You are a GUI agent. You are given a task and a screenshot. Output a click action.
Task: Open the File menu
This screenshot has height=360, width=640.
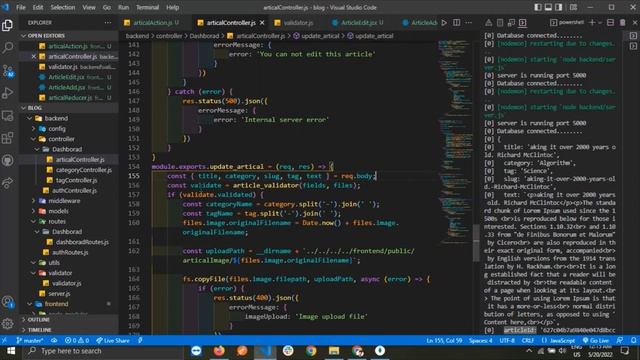pos(21,7)
